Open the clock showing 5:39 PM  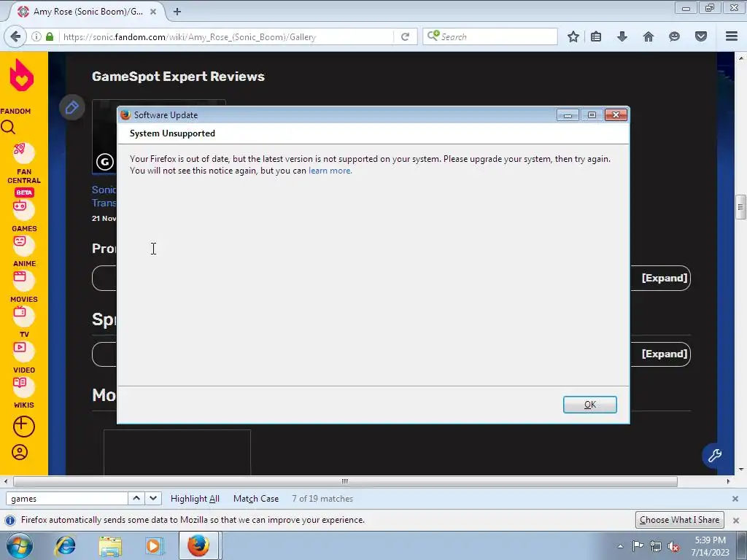coord(710,545)
